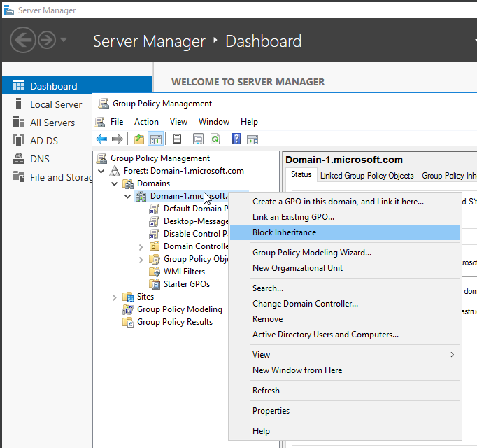Screen dimensions: 477x448
Task: Expand the Domain Controllers node
Action: click(x=141, y=247)
